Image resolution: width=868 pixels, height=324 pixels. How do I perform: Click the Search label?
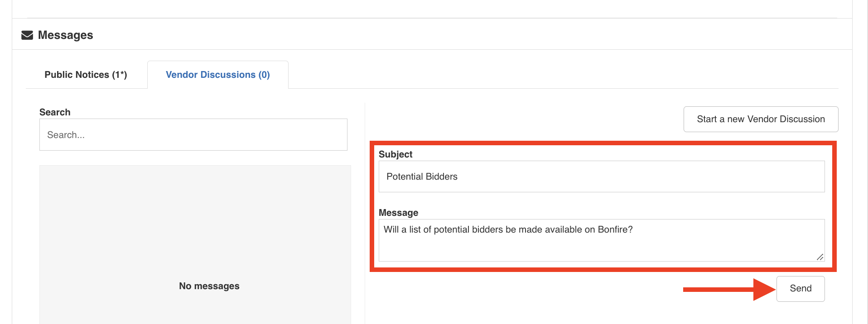click(55, 112)
